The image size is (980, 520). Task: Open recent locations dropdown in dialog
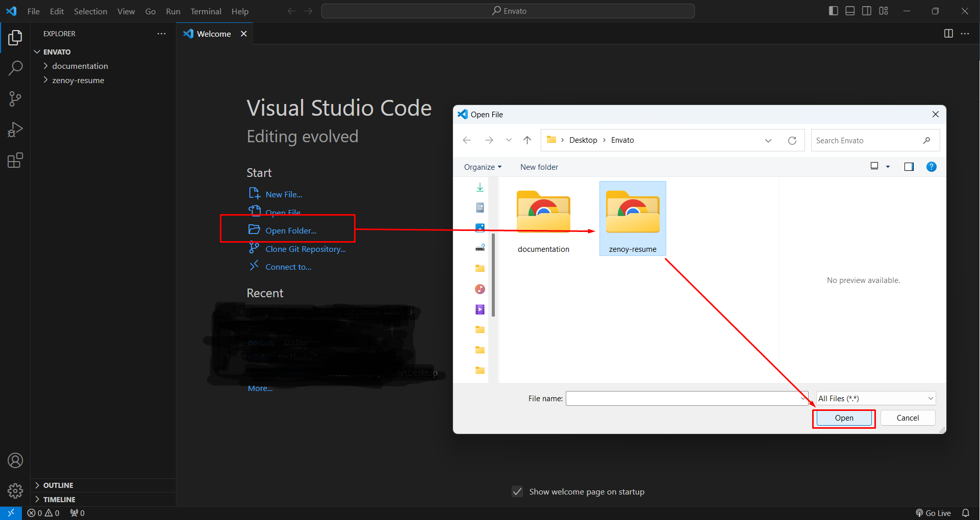point(509,140)
